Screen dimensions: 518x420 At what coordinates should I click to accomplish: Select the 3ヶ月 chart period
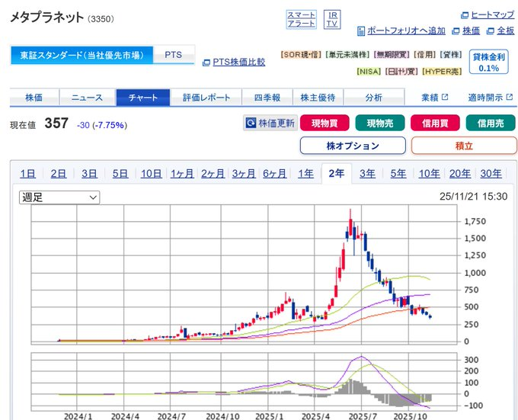(x=244, y=174)
